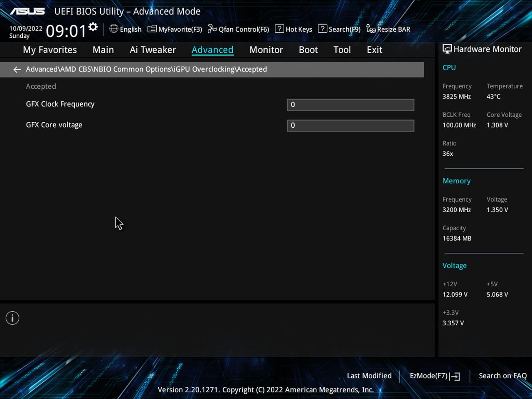Click the MyFavorite list icon
This screenshot has width=532, height=399.
pyautogui.click(x=152, y=29)
